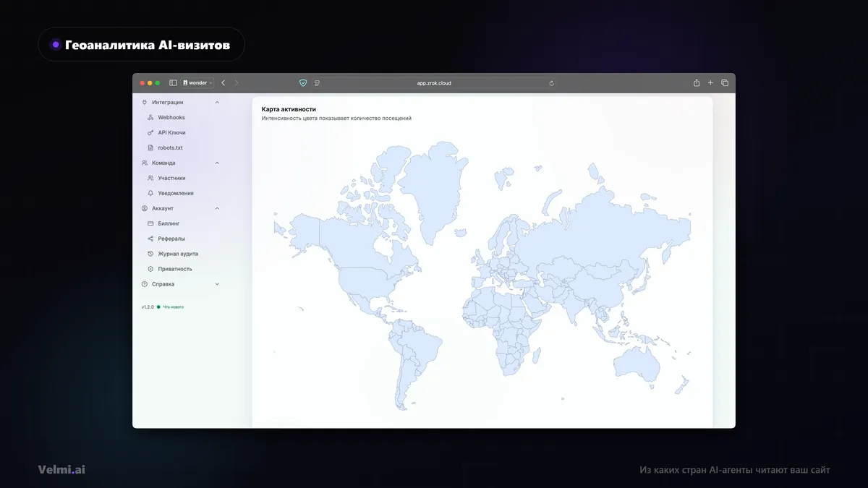Image resolution: width=868 pixels, height=488 pixels.
Task: Collapse the Команда section chevron
Action: [217, 163]
